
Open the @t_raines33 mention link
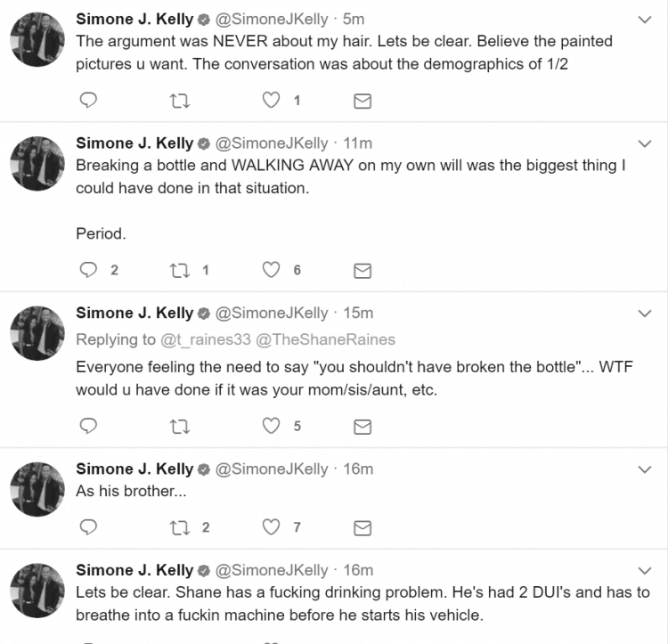pos(206,339)
